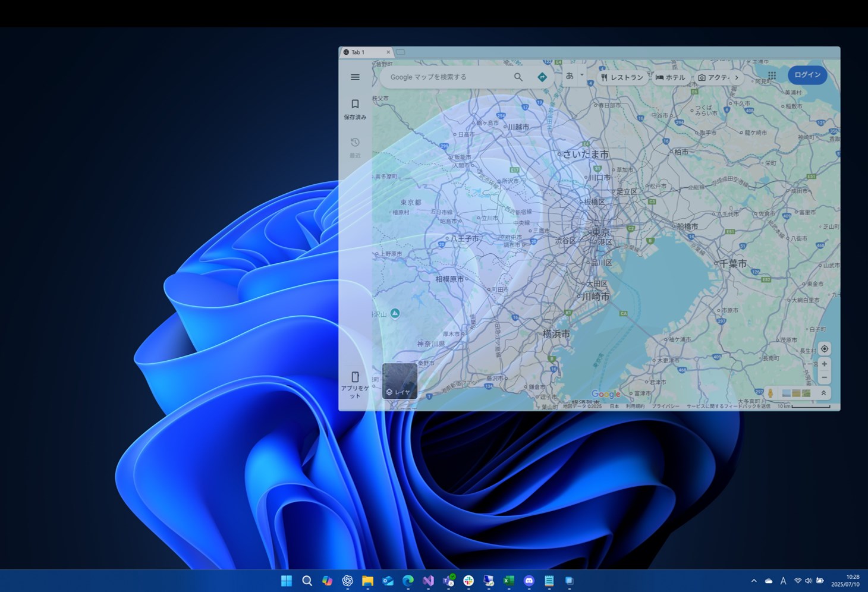Toggle the IME input mode indicator A
Viewport: 868px width, 592px height.
783,581
